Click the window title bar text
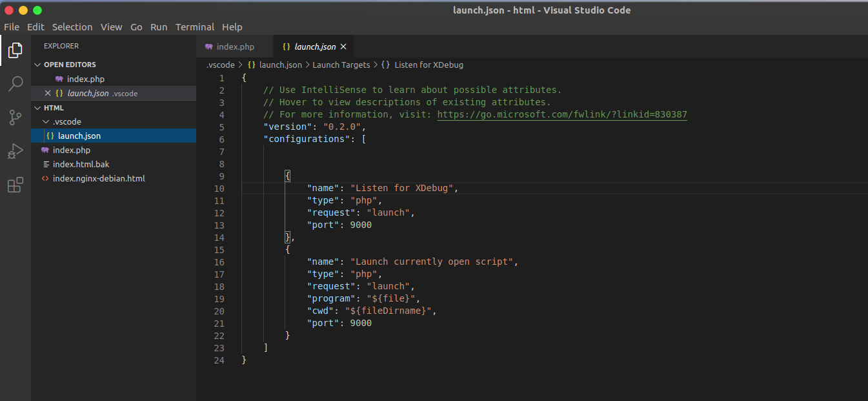868x401 pixels. click(541, 10)
